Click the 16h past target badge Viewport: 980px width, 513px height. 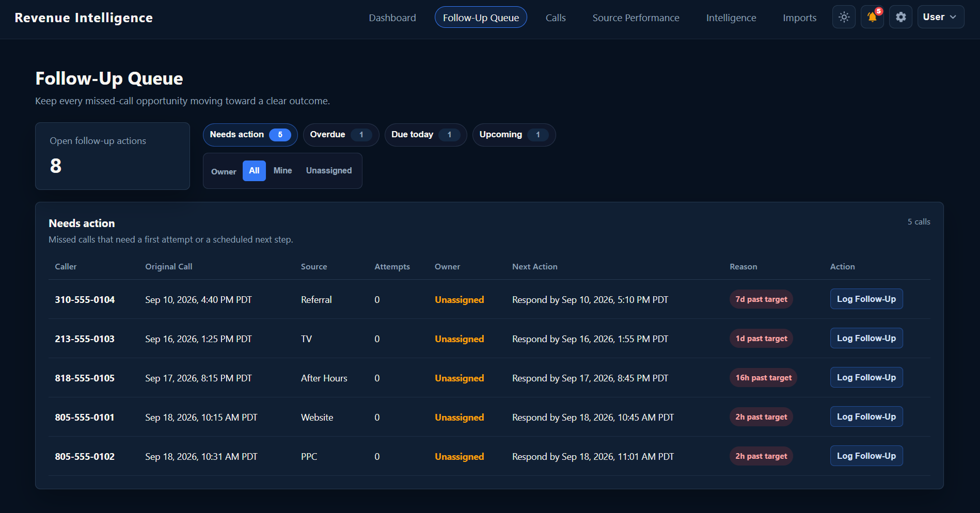(763, 378)
